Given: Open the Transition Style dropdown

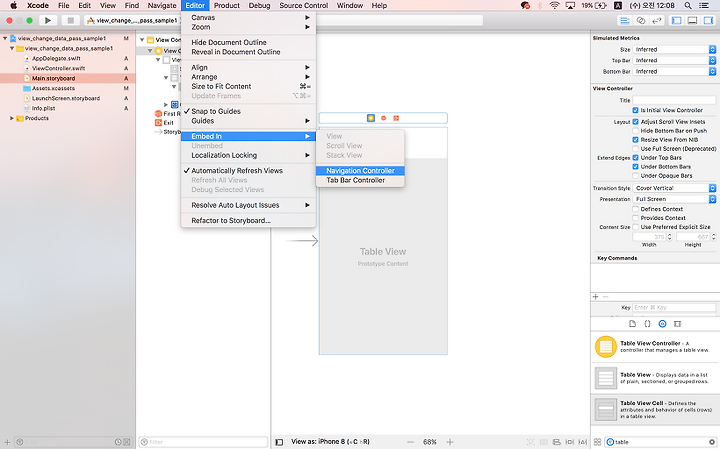Looking at the screenshot, I should pos(674,188).
